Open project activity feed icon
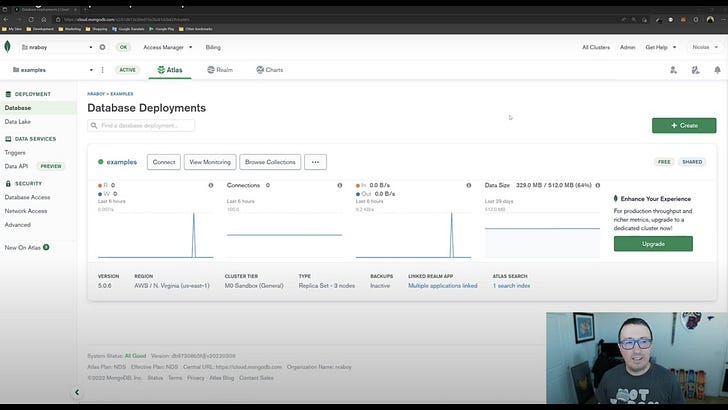Screen dimensions: 728x410 coord(695,70)
